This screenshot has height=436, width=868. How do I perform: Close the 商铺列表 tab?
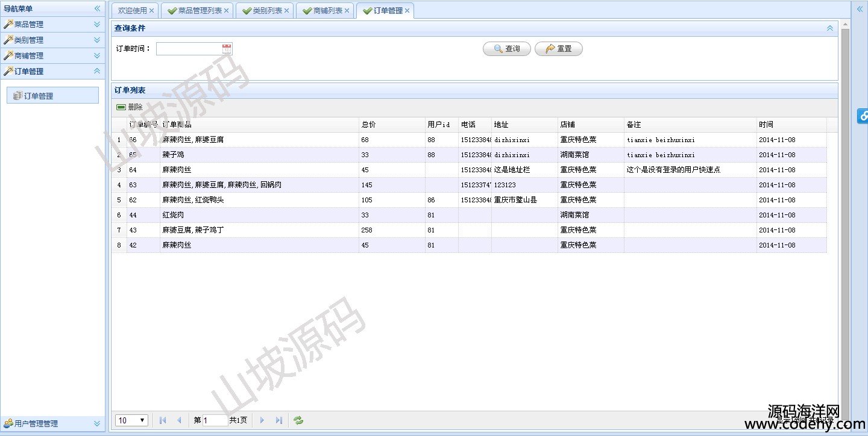347,11
